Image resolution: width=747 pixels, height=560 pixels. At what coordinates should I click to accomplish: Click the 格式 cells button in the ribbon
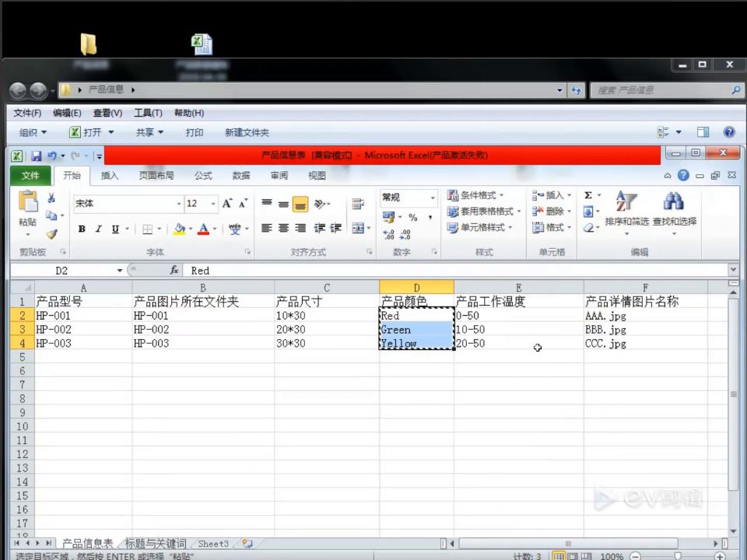[551, 227]
